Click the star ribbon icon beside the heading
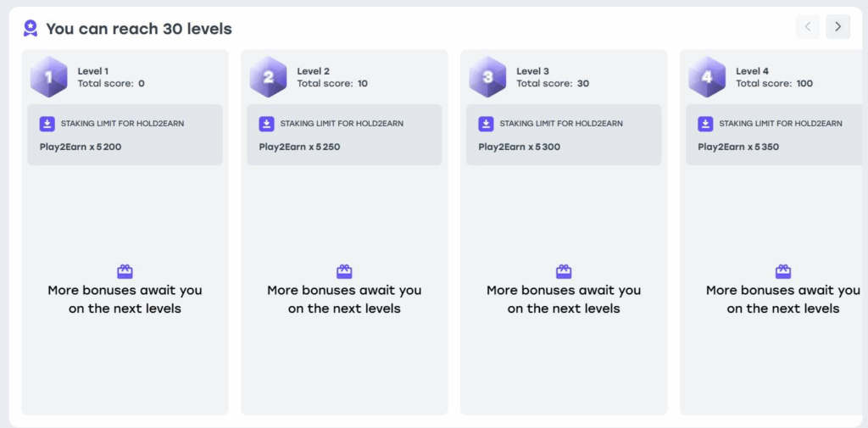 tap(31, 28)
